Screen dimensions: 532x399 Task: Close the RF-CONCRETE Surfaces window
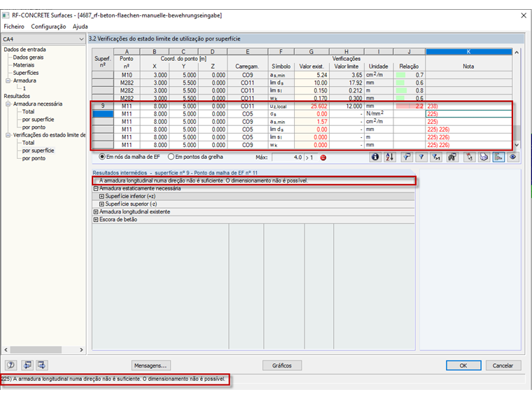[524, 15]
